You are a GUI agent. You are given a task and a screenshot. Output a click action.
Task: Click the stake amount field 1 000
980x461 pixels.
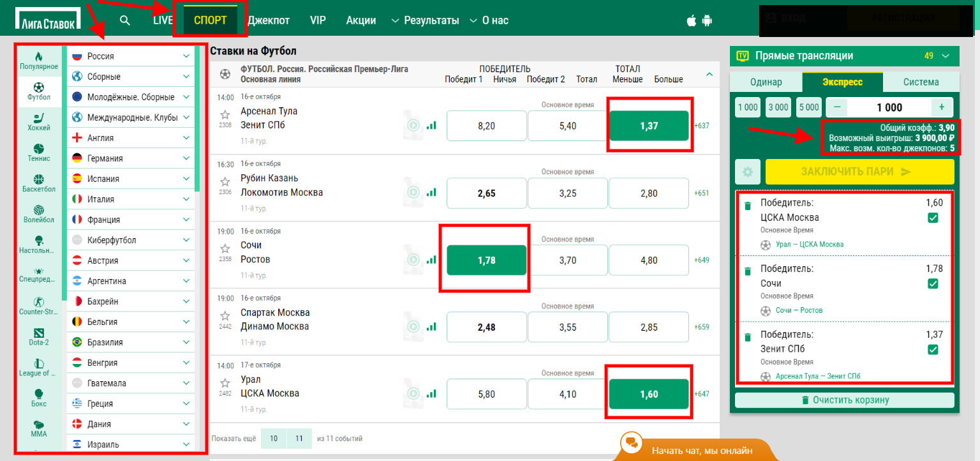tap(889, 107)
